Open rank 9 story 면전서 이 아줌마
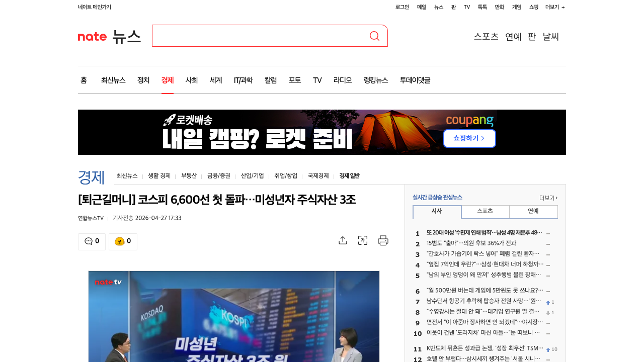Image resolution: width=644 pixels, height=362 pixels. point(485,323)
